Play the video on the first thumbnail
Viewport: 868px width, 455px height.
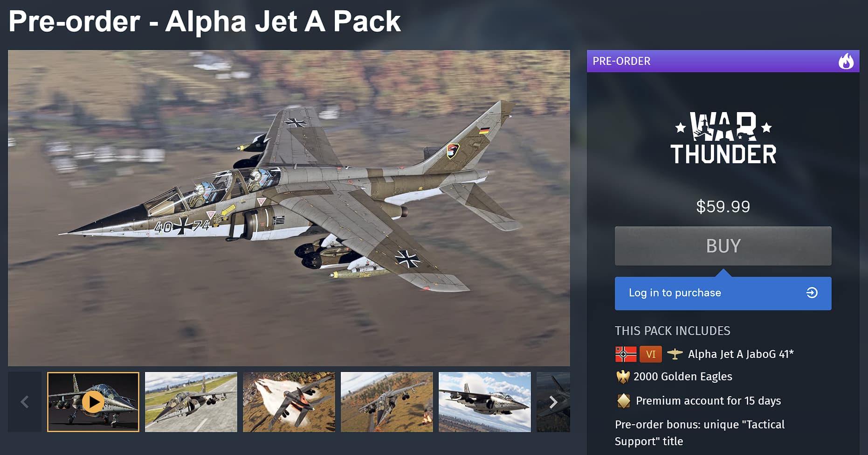(x=93, y=402)
